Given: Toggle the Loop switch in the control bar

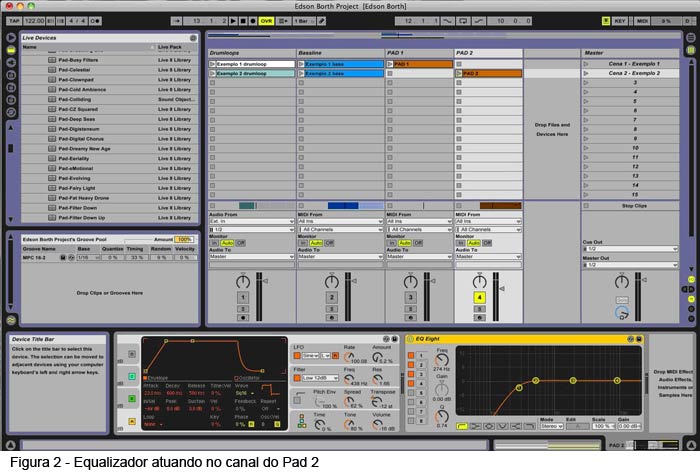Looking at the screenshot, I should coord(463,21).
